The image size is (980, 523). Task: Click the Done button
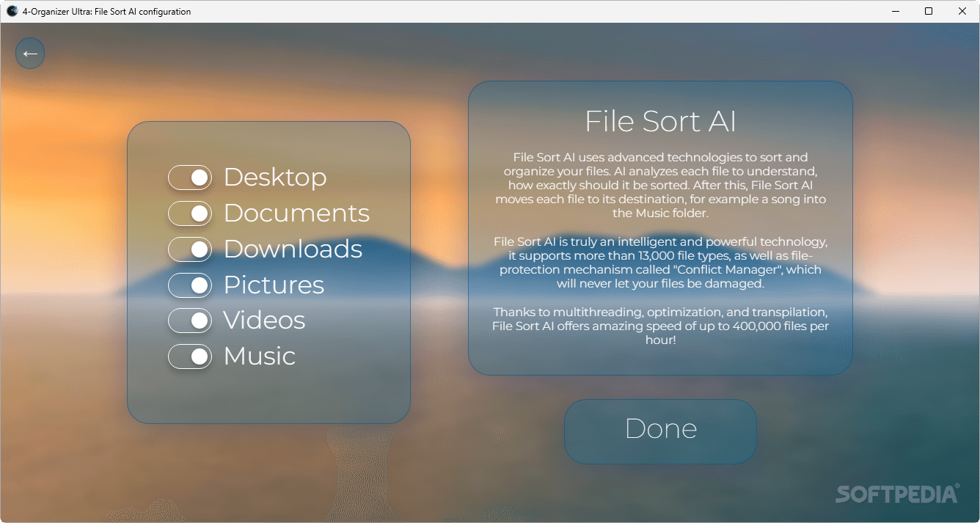click(x=660, y=431)
